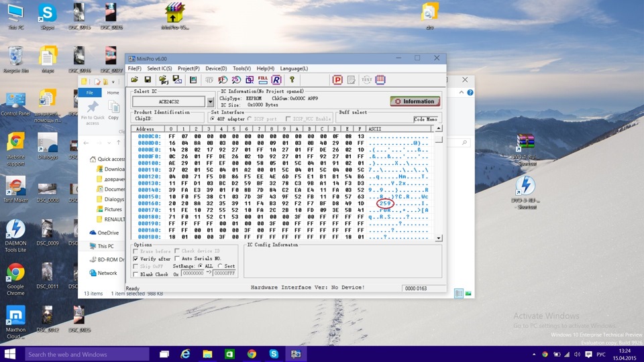Click the red P program chip icon
Screen dimensions: 644x362
tap(337, 80)
